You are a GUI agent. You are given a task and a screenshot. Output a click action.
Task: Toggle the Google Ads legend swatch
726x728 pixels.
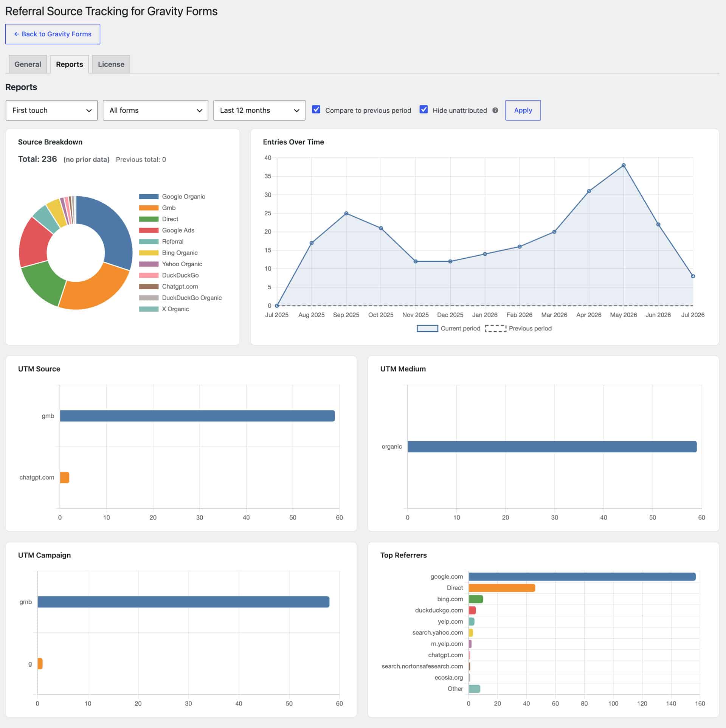click(x=149, y=230)
